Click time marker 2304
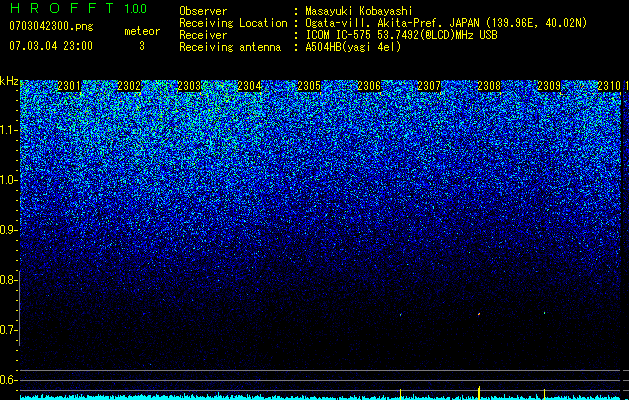629x400 pixels. pyautogui.click(x=249, y=86)
